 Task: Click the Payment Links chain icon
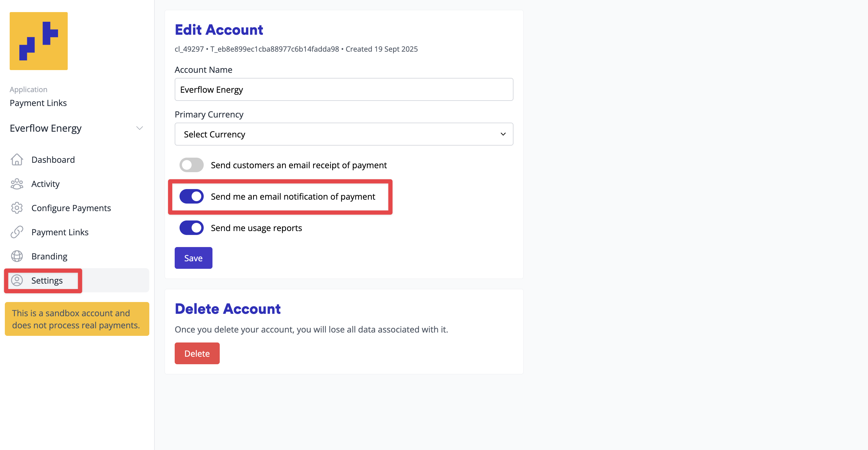(17, 232)
